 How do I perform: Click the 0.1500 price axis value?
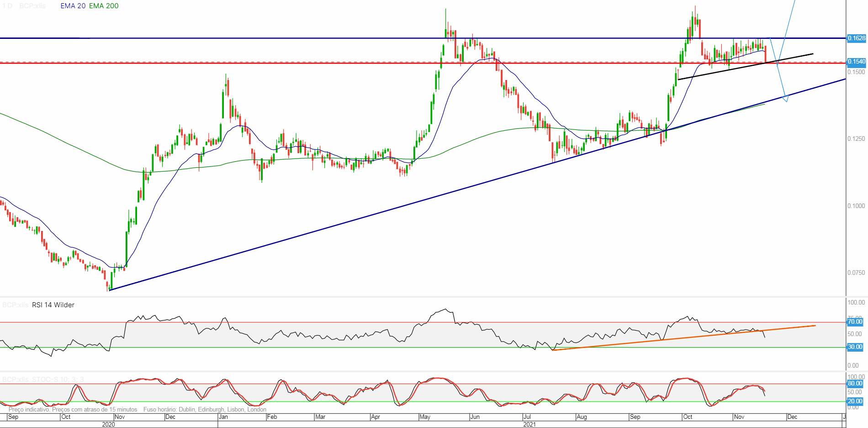(x=856, y=72)
